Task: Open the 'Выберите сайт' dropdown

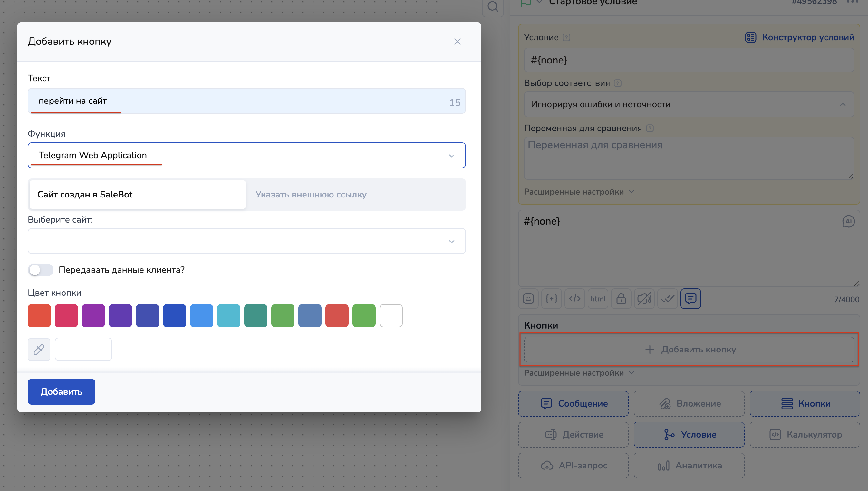Action: [x=246, y=241]
